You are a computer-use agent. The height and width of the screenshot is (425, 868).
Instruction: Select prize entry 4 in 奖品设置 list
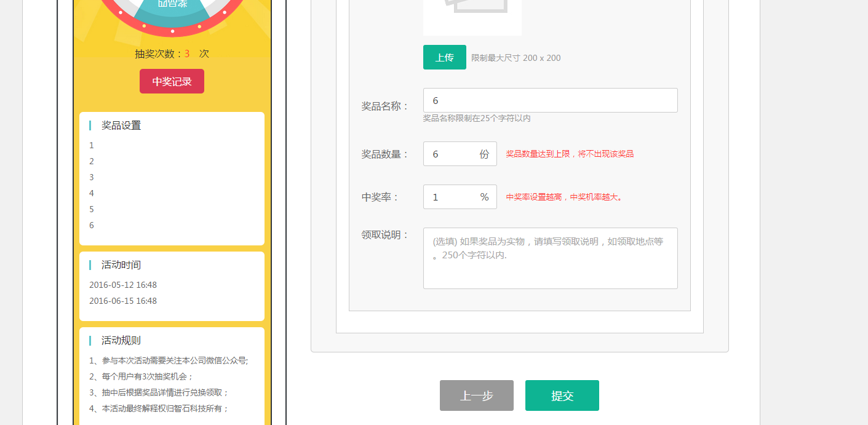(x=91, y=193)
